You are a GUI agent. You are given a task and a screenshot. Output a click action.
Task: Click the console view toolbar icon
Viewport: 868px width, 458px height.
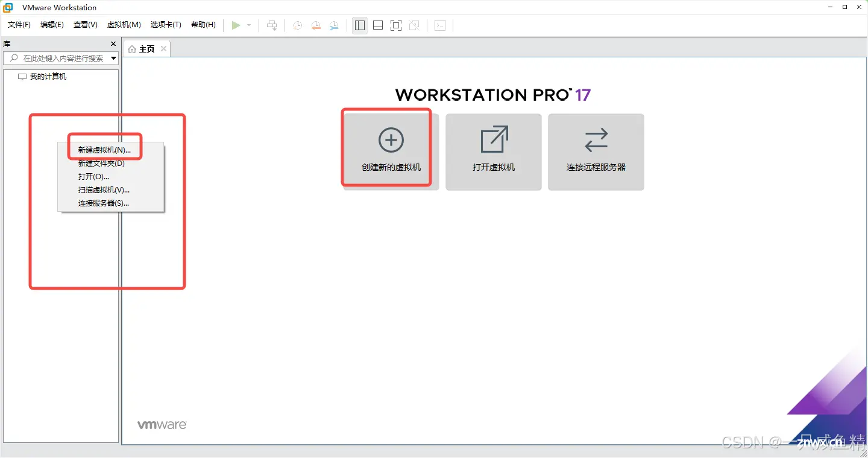tap(440, 25)
